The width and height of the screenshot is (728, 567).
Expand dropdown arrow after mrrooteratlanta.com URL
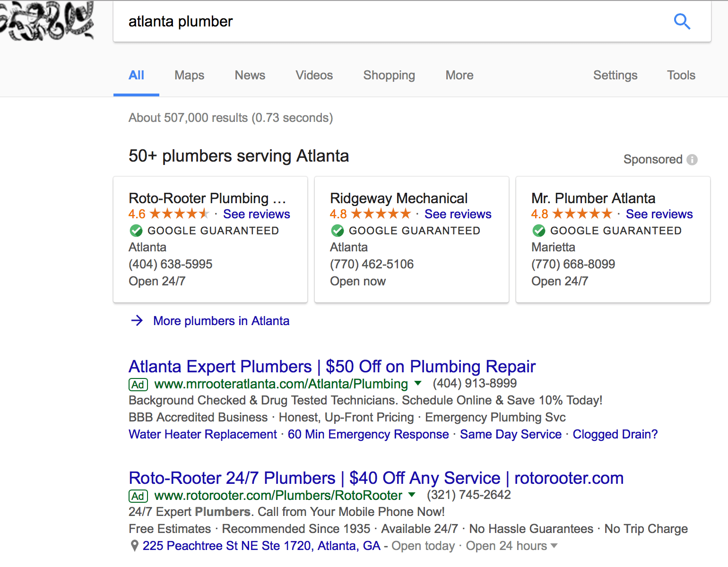418,383
